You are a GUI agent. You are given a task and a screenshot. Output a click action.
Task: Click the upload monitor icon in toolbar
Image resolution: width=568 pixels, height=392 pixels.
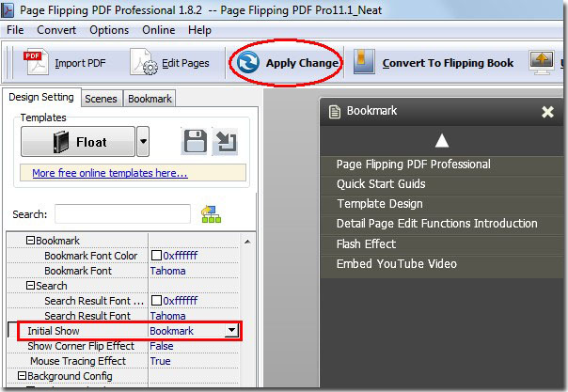point(541,62)
